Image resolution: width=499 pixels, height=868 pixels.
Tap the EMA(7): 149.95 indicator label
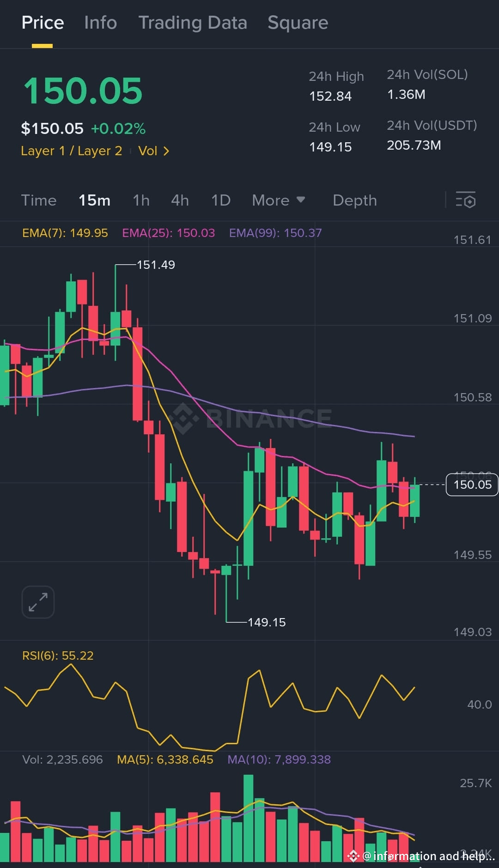coord(65,233)
